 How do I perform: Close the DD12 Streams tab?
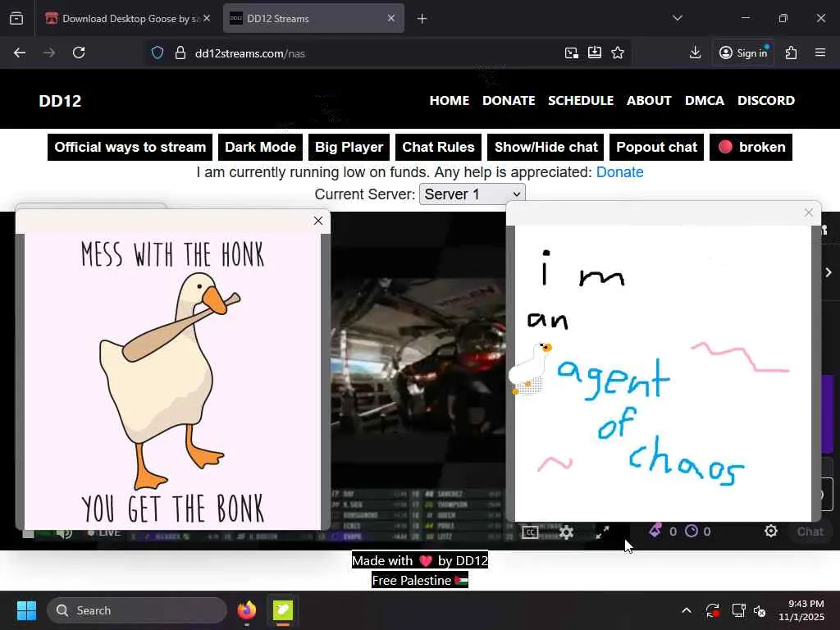click(391, 18)
